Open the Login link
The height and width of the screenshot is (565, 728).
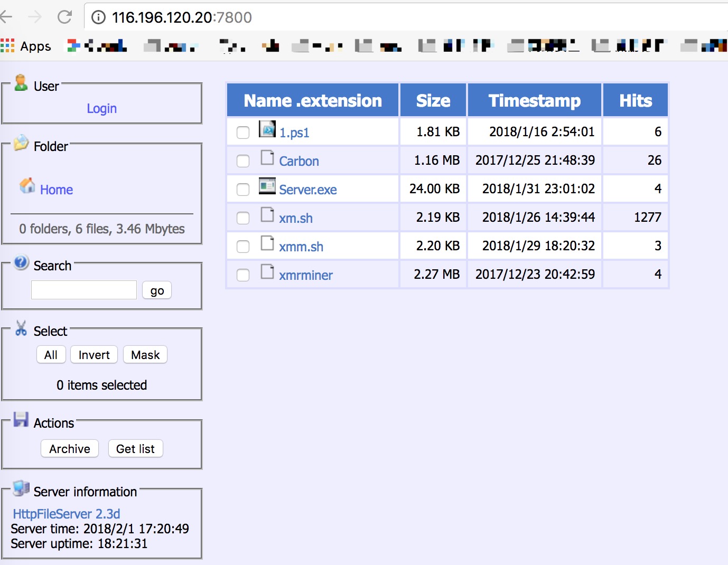point(101,108)
